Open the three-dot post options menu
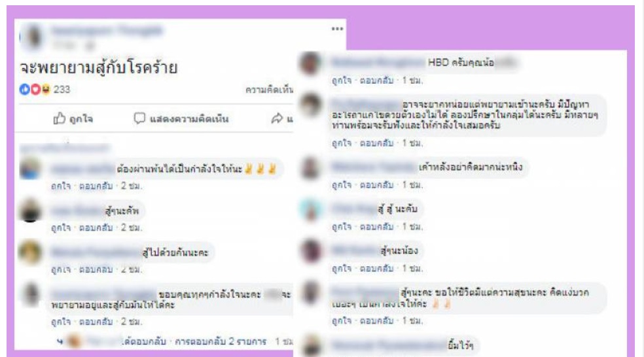The width and height of the screenshot is (644, 357). pyautogui.click(x=337, y=29)
